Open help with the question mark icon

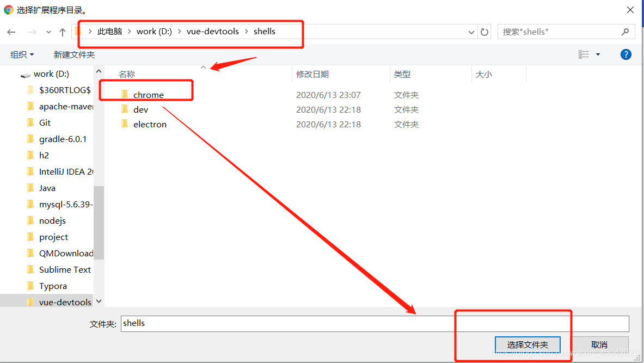point(626,54)
